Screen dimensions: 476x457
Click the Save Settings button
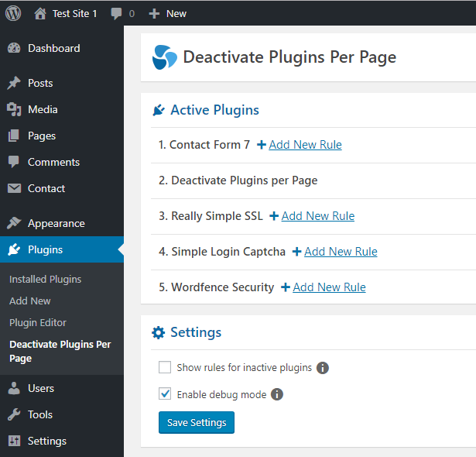tap(197, 422)
